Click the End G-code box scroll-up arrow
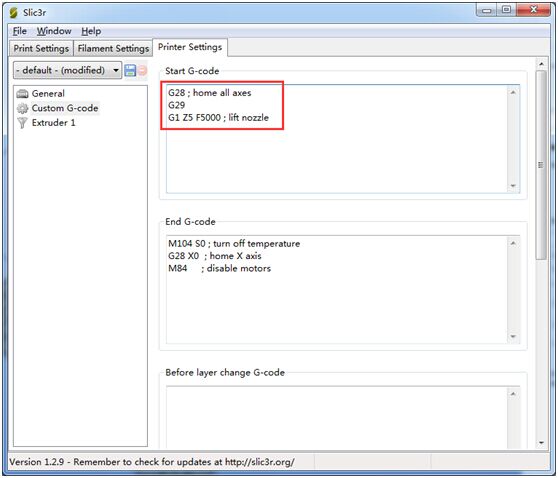The height and width of the screenshot is (478, 558). point(513,243)
